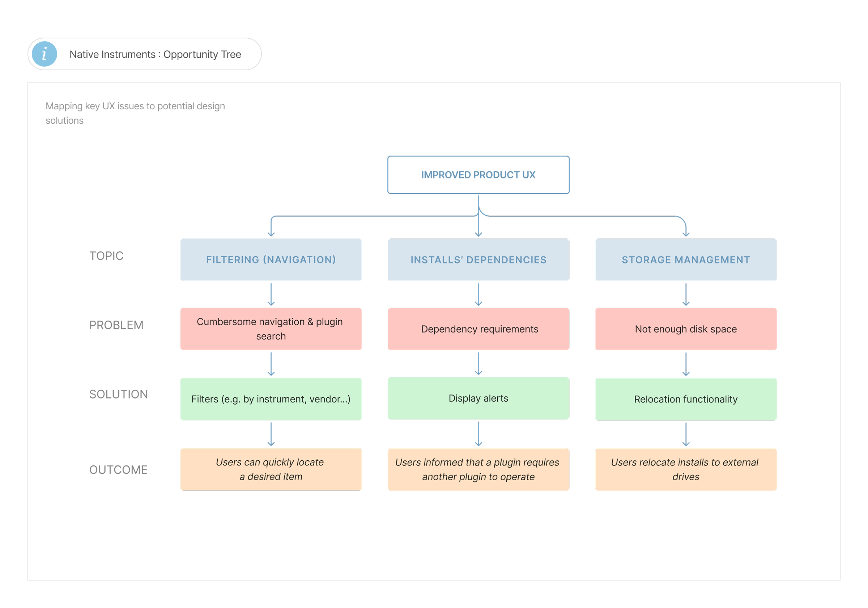The image size is (868, 608).
Task: Click the SOLUTION row label
Action: click(x=118, y=394)
